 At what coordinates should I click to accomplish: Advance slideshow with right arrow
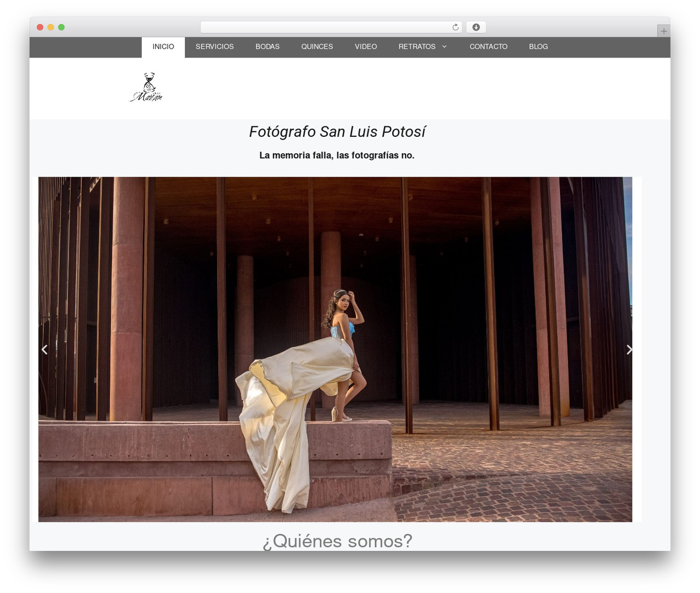[x=629, y=350]
